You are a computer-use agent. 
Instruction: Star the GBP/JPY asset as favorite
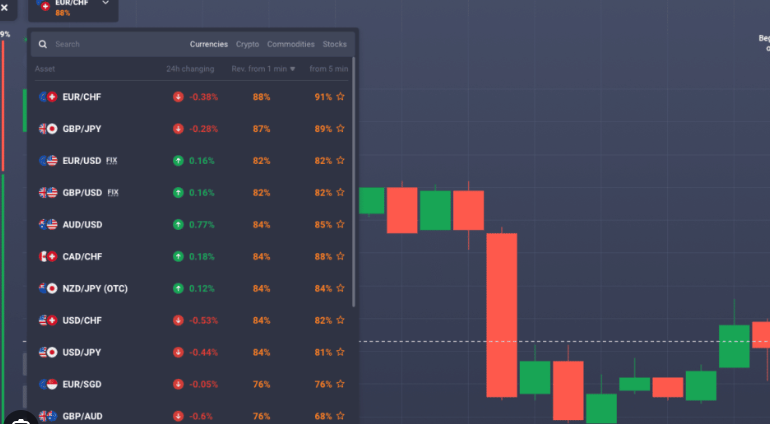tap(341, 129)
